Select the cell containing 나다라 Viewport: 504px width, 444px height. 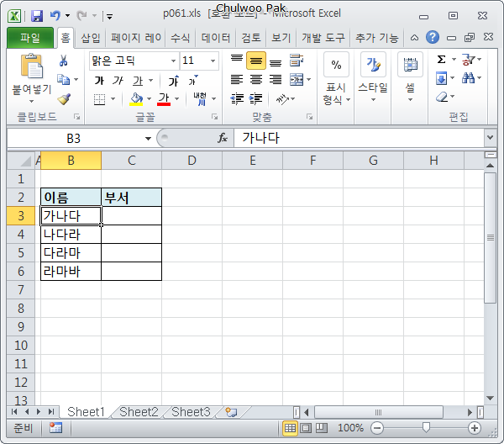pos(71,235)
